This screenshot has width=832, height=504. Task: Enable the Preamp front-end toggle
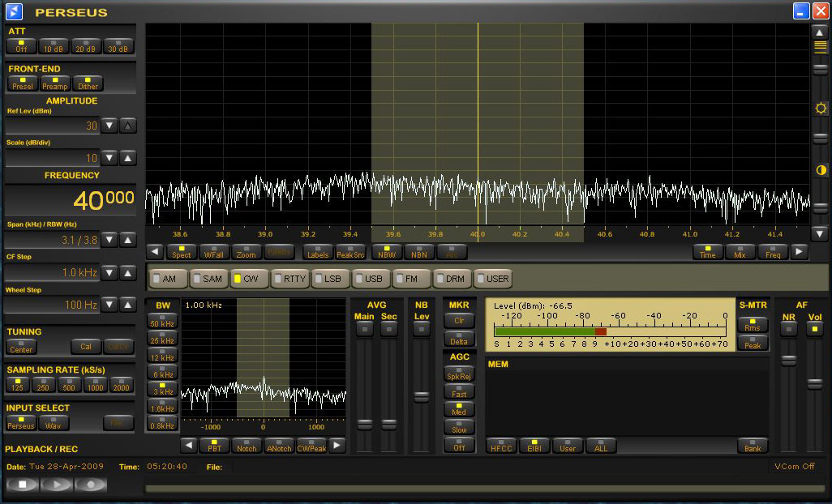[55, 83]
